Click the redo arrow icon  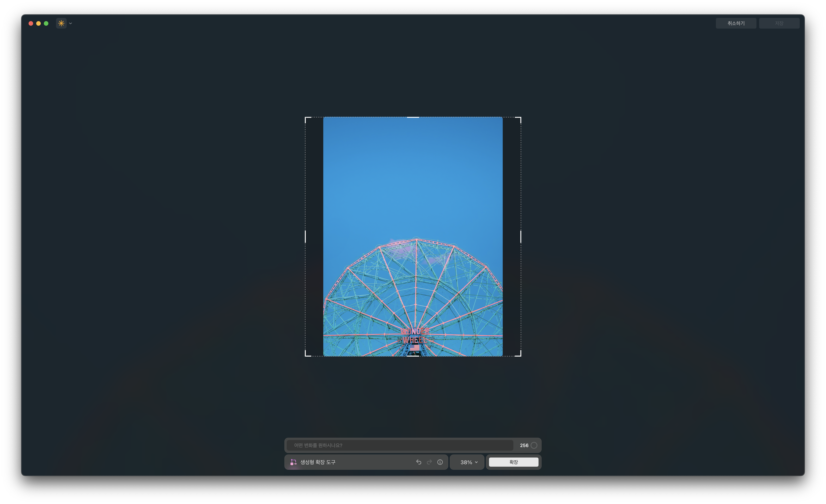(429, 462)
